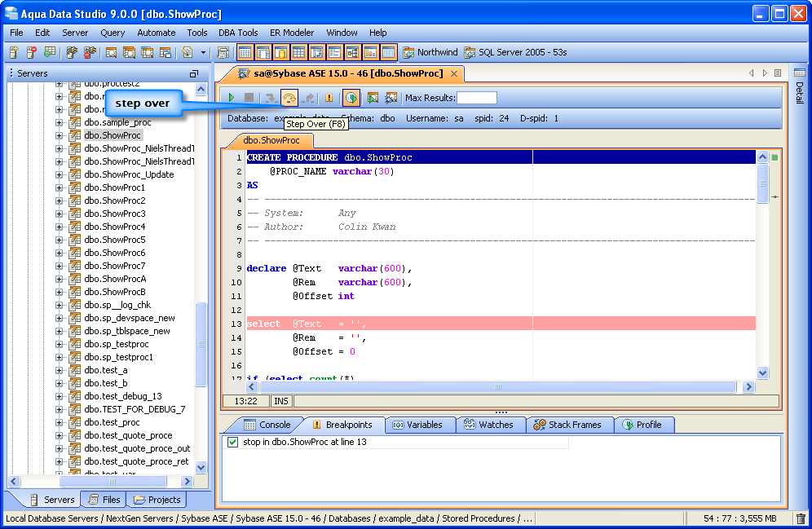
Task: Select the dbo.ShowProc editor tab
Action: coord(271,140)
